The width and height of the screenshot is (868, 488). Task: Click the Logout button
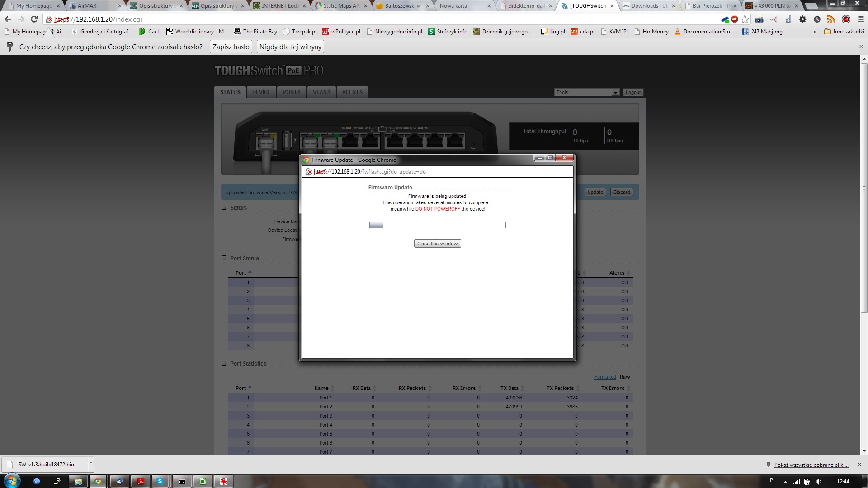(x=633, y=92)
